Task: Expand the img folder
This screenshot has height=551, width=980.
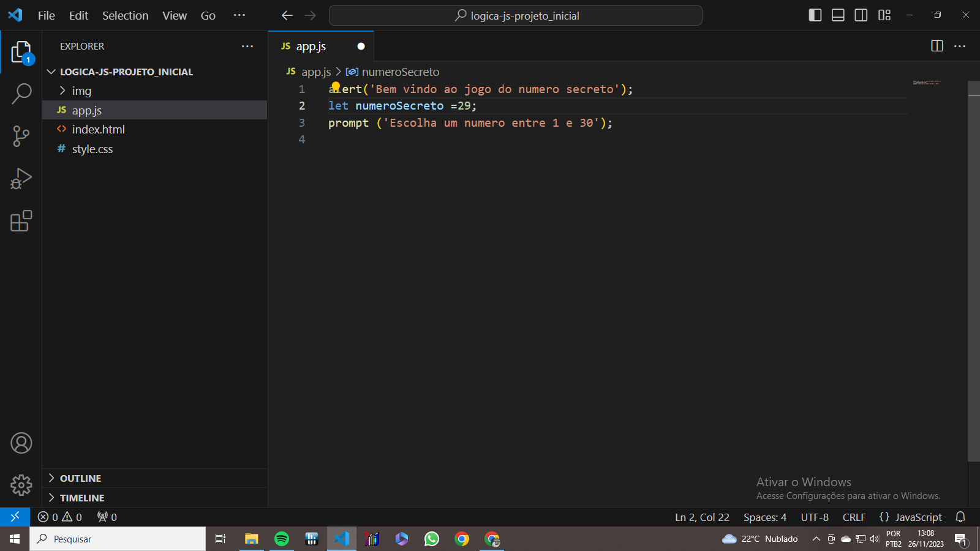Action: click(155, 91)
